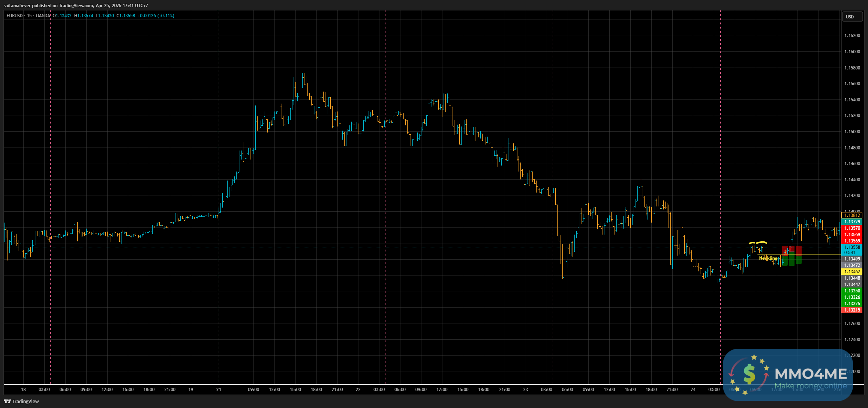Click the TradingView logo at bottom left
This screenshot has height=408, width=868.
pos(21,401)
